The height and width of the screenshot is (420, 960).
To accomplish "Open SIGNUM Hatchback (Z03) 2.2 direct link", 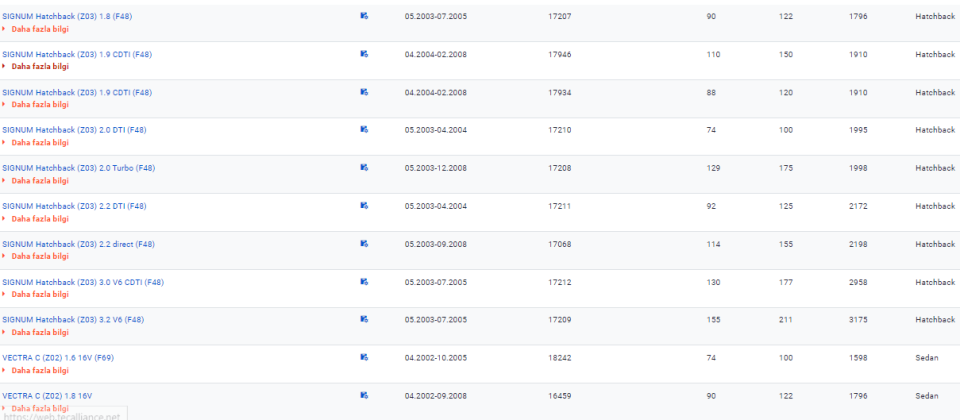I will (x=78, y=244).
